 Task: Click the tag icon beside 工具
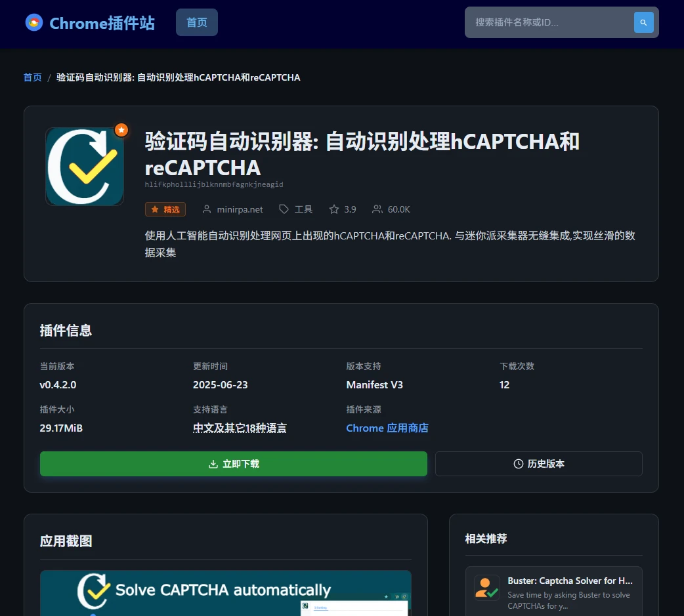(x=284, y=209)
